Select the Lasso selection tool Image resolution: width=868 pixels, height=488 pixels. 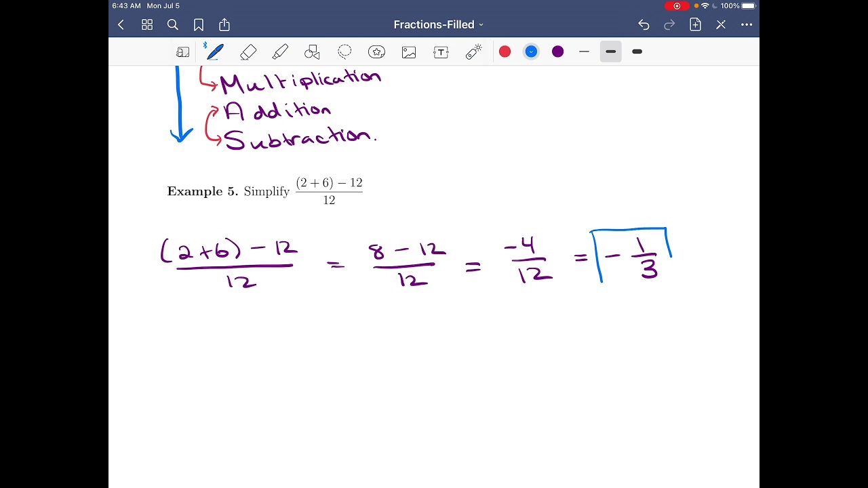[x=344, y=52]
